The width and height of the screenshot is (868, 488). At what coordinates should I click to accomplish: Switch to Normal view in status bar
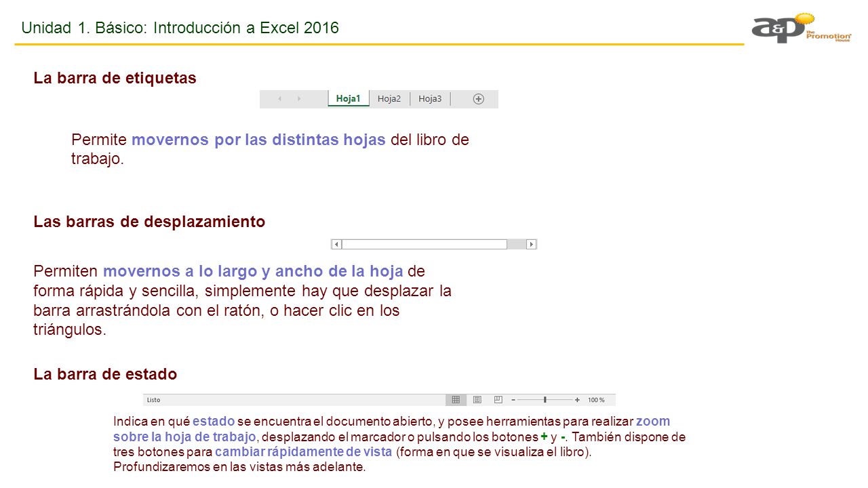(x=456, y=400)
